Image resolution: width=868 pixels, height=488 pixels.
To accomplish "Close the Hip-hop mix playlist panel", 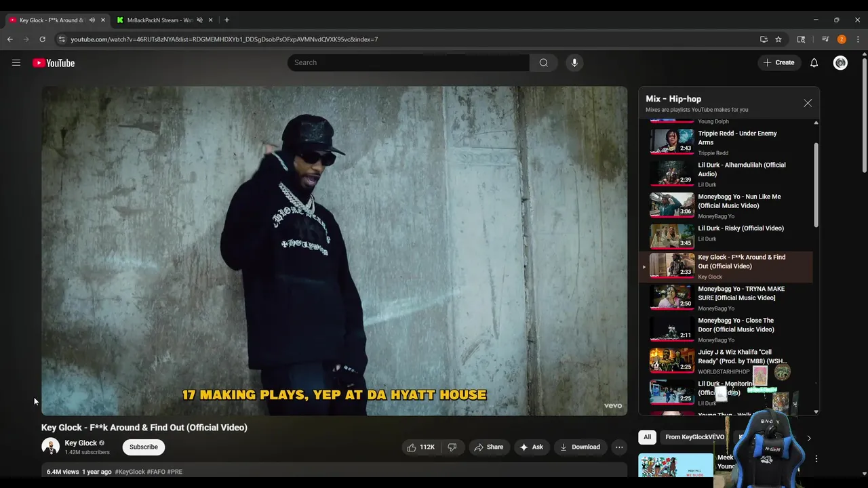I will (807, 103).
